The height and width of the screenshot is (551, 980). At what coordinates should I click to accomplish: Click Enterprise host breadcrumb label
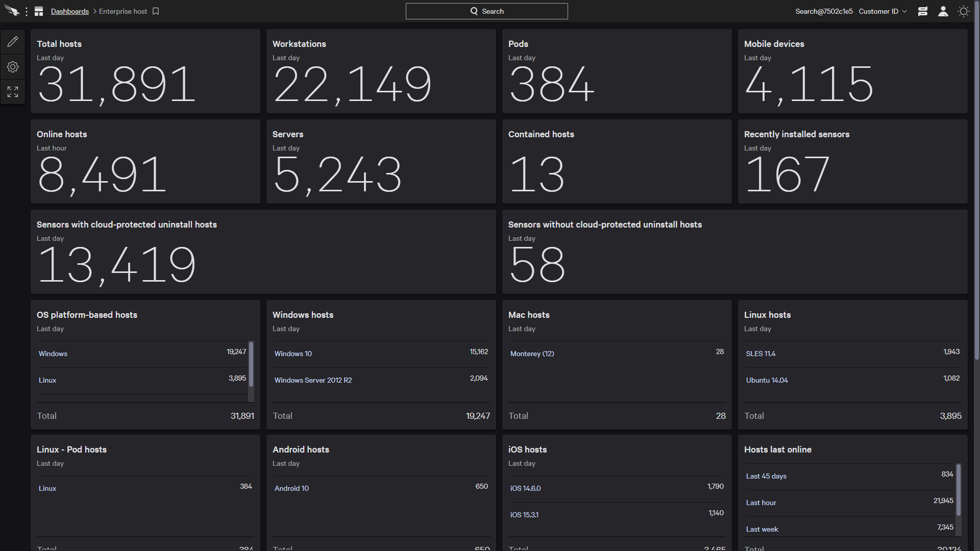click(123, 11)
